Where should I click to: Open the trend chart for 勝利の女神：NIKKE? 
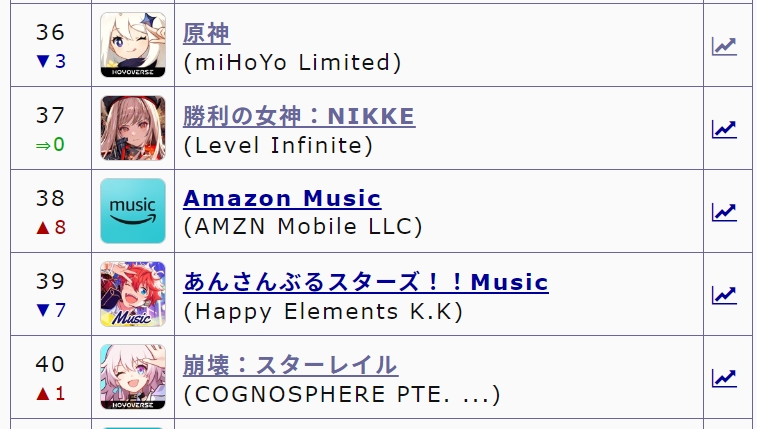724,129
